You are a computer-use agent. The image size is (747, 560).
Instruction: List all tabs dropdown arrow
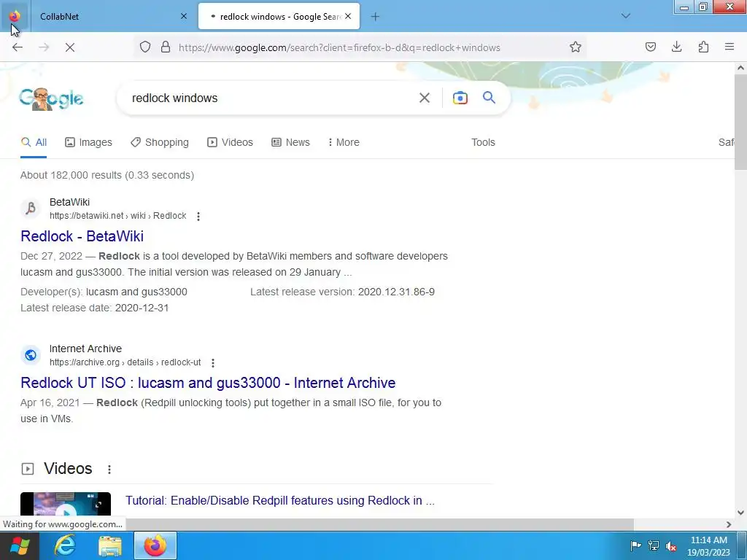click(x=626, y=16)
